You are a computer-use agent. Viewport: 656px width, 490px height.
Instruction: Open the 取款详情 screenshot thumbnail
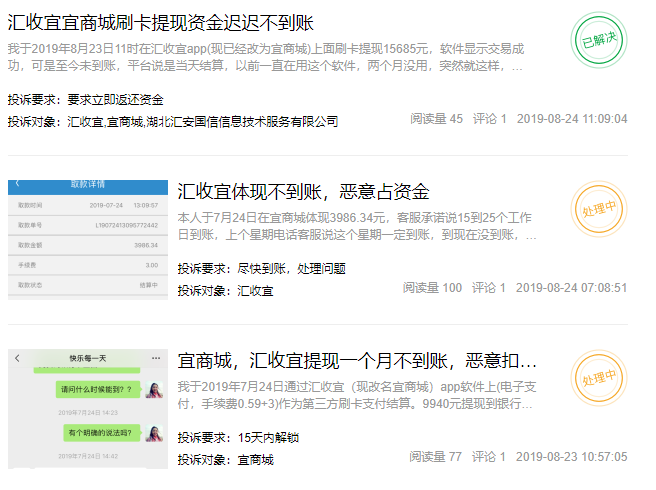click(x=88, y=240)
